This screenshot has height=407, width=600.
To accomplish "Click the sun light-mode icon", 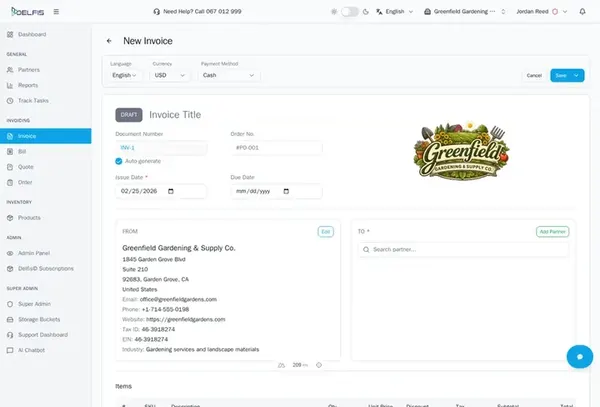I will (x=334, y=11).
